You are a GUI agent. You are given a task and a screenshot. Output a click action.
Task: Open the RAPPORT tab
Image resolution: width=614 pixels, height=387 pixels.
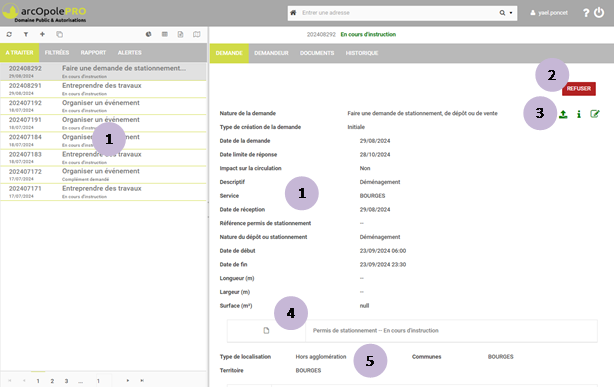93,52
